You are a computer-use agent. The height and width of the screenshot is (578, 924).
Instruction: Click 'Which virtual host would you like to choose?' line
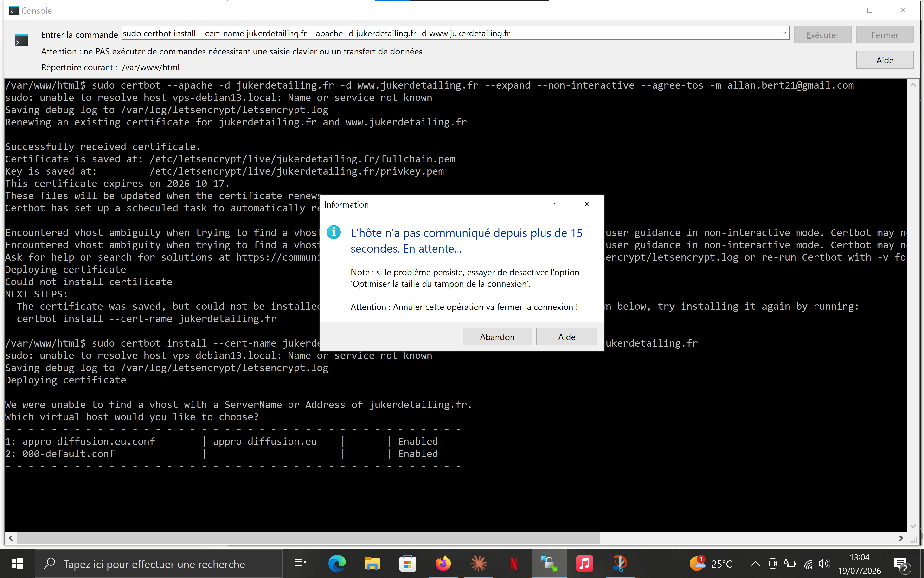[x=132, y=417]
